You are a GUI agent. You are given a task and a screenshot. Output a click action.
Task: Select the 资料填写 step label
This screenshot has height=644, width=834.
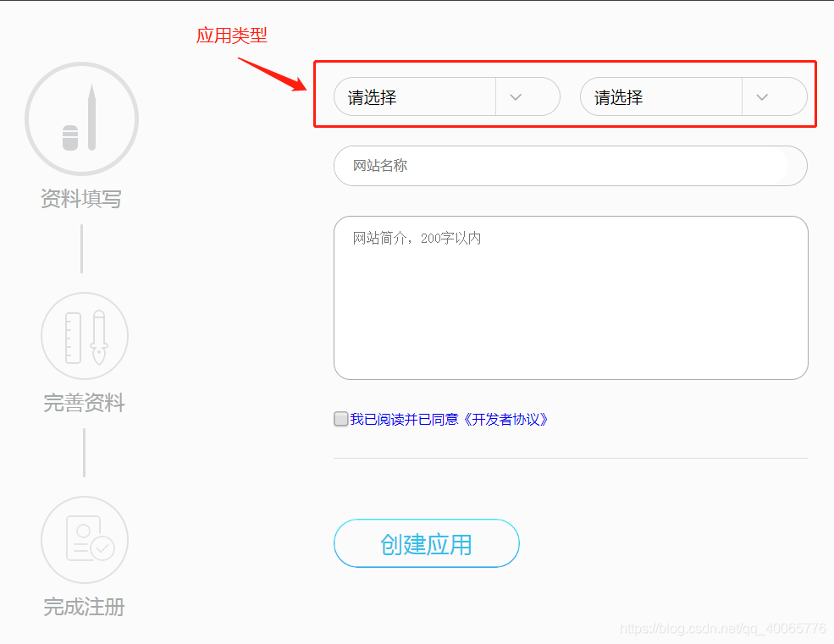point(81,199)
